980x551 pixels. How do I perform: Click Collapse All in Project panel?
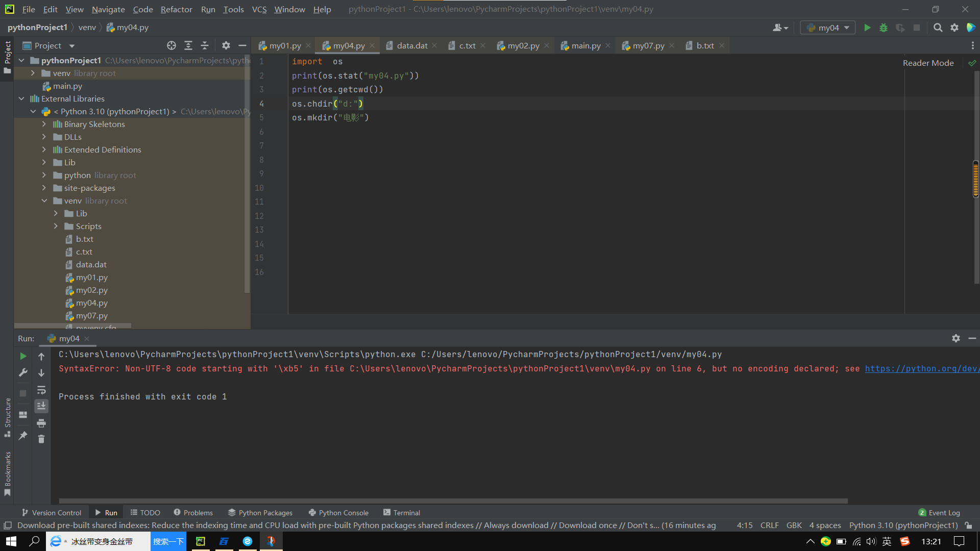tap(205, 46)
